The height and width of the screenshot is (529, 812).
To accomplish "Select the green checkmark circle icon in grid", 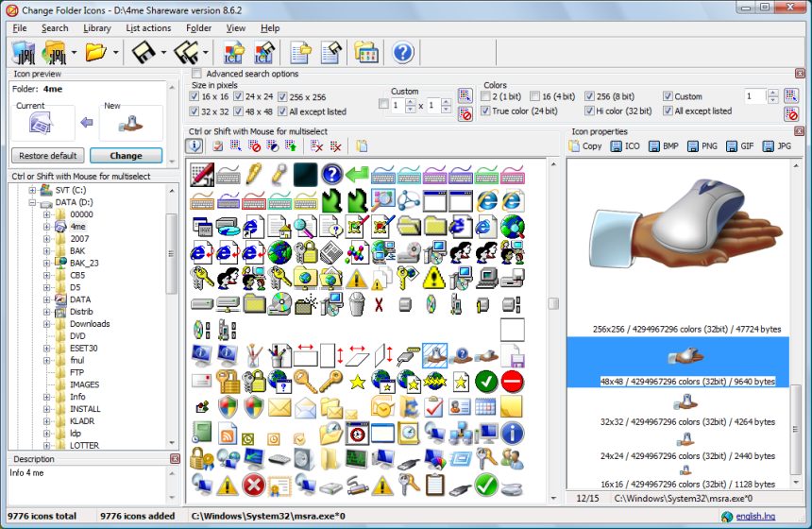I will (x=485, y=382).
